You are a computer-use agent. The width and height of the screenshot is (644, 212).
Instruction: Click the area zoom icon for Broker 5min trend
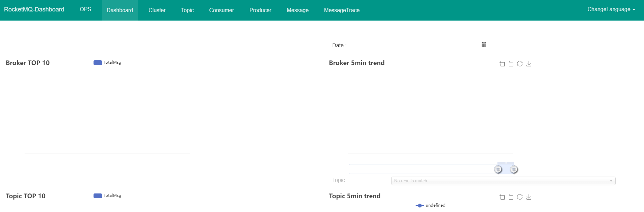click(502, 64)
